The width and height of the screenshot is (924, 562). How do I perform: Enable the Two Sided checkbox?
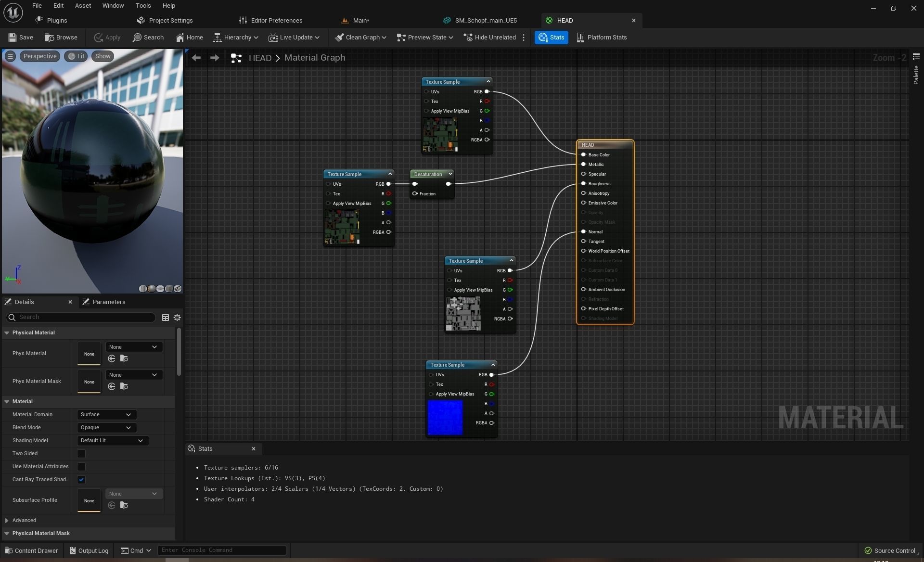81,454
